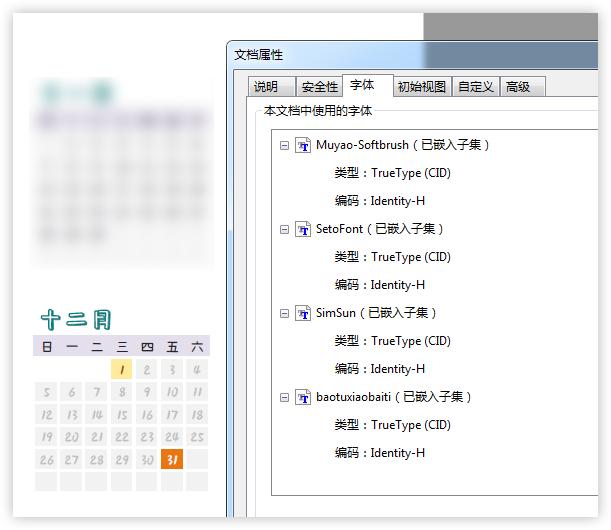Click the Muyao-Softbrush font icon
This screenshot has height=530, width=611.
pos(303,145)
